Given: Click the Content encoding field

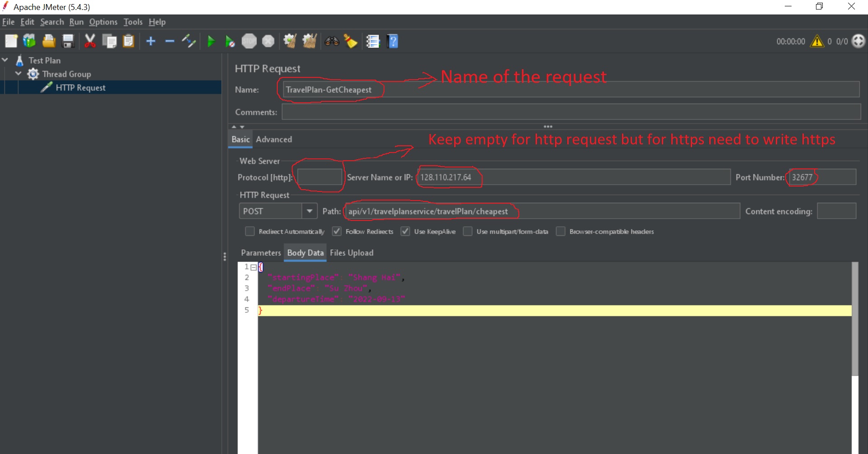Looking at the screenshot, I should (x=836, y=211).
